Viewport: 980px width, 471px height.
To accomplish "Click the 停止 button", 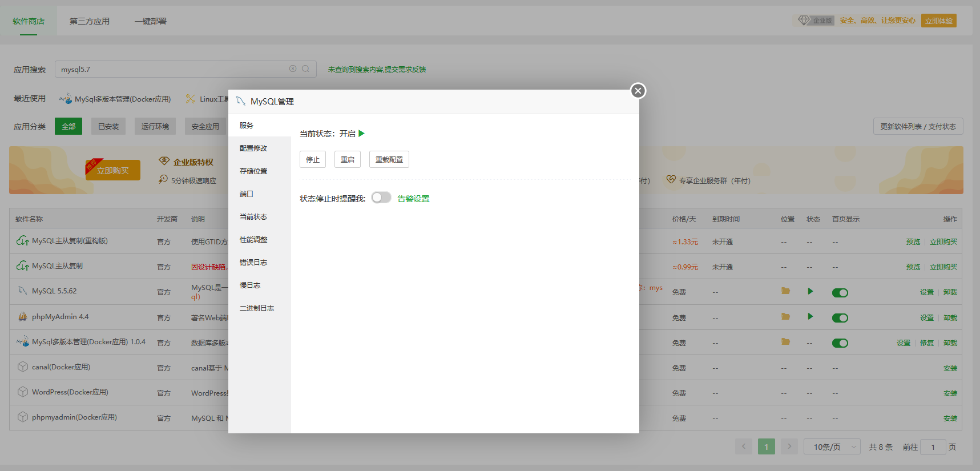I will (x=313, y=159).
